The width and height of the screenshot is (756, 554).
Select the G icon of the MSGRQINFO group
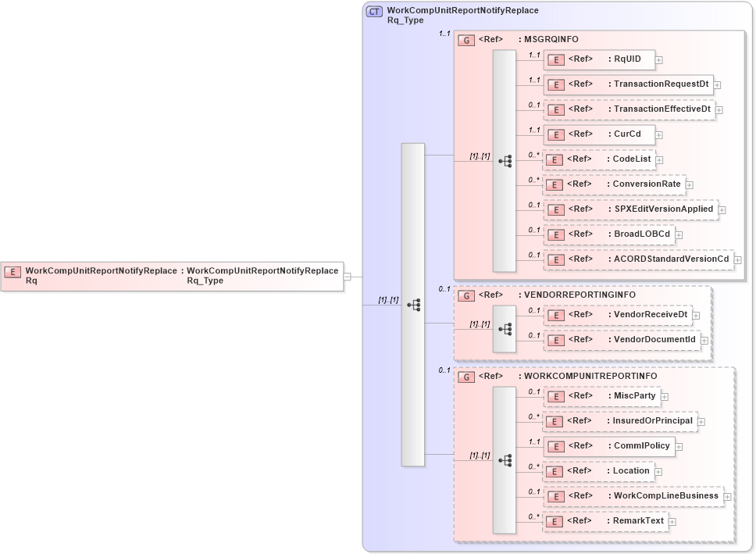[465, 39]
